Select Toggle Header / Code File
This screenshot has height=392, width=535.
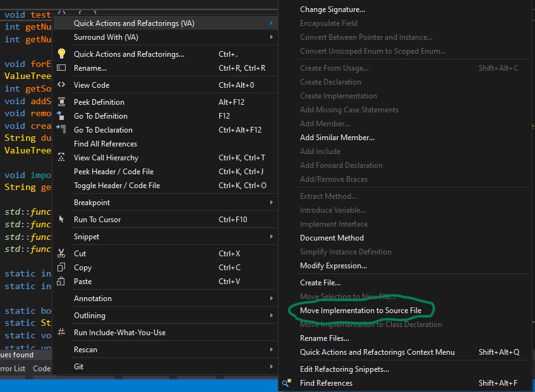117,186
